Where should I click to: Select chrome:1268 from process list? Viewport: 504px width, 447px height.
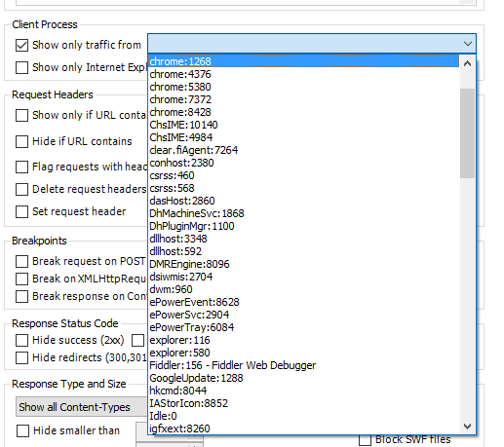tap(303, 61)
